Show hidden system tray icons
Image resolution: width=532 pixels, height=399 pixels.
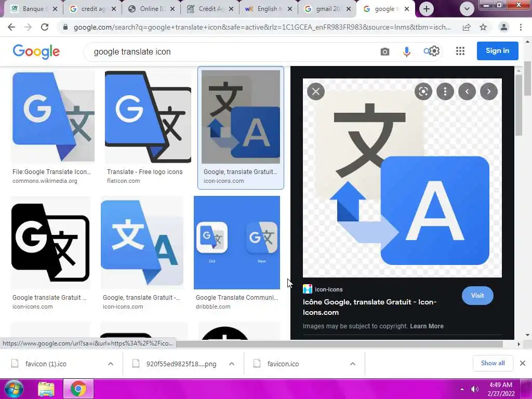pyautogui.click(x=462, y=389)
